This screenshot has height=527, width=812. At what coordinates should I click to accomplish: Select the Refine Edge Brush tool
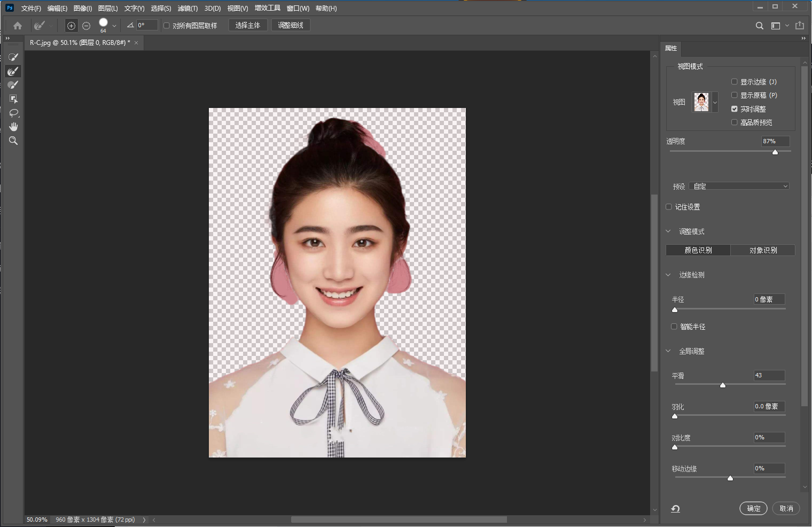(13, 71)
